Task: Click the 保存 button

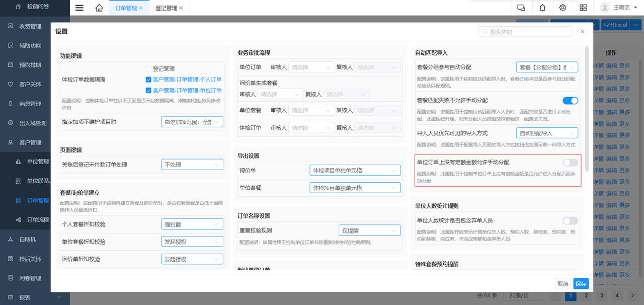Action: [581, 283]
